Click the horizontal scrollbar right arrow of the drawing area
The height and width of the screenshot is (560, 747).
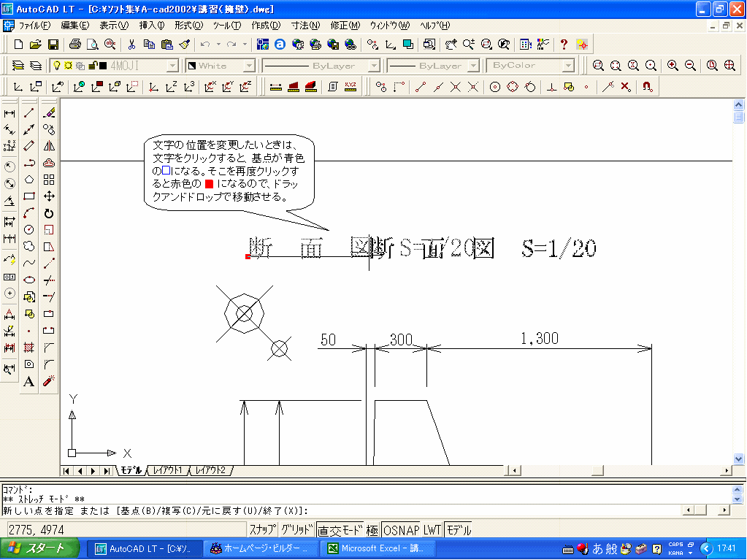[727, 470]
